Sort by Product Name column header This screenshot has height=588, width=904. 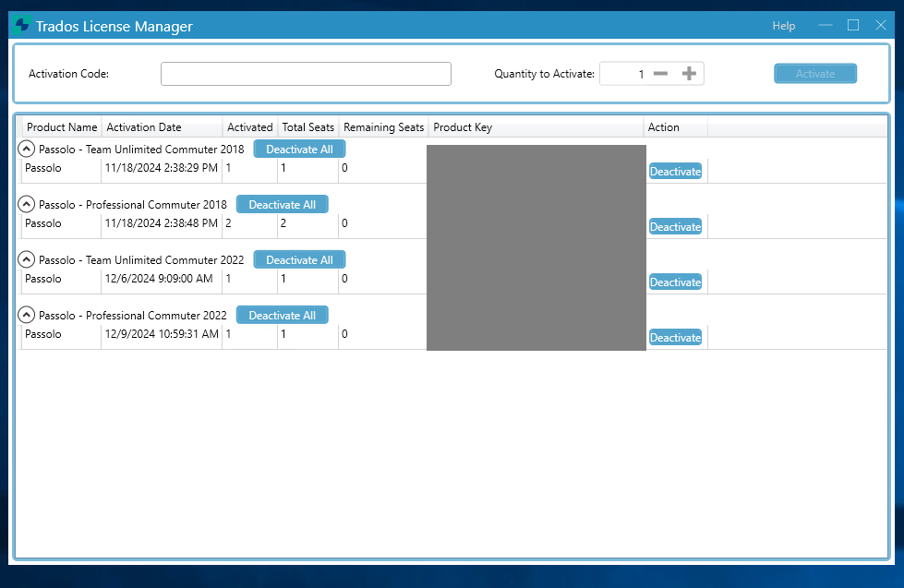pyautogui.click(x=62, y=127)
